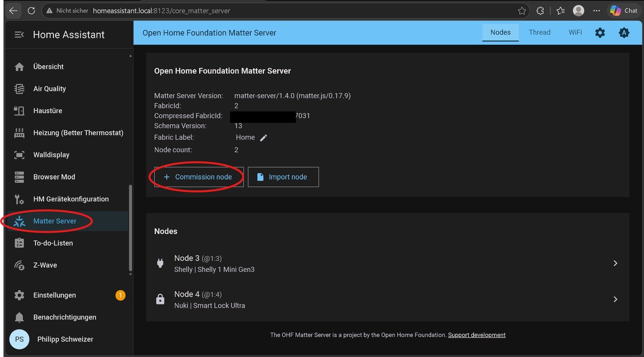
Task: Click the Import node button
Action: point(283,177)
